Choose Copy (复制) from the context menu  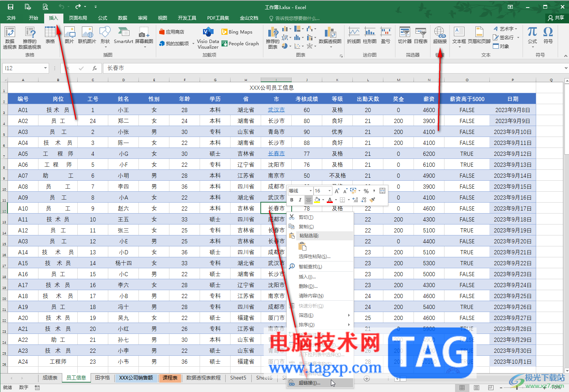pyautogui.click(x=320, y=227)
